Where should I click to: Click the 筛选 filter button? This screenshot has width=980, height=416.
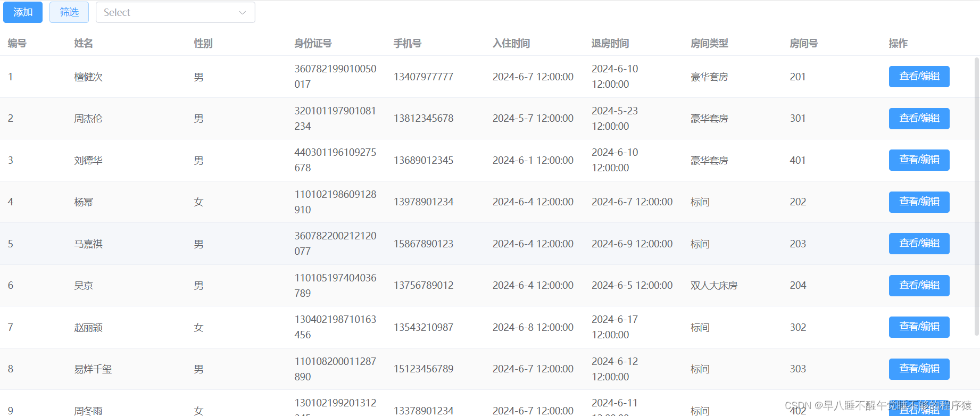[69, 12]
